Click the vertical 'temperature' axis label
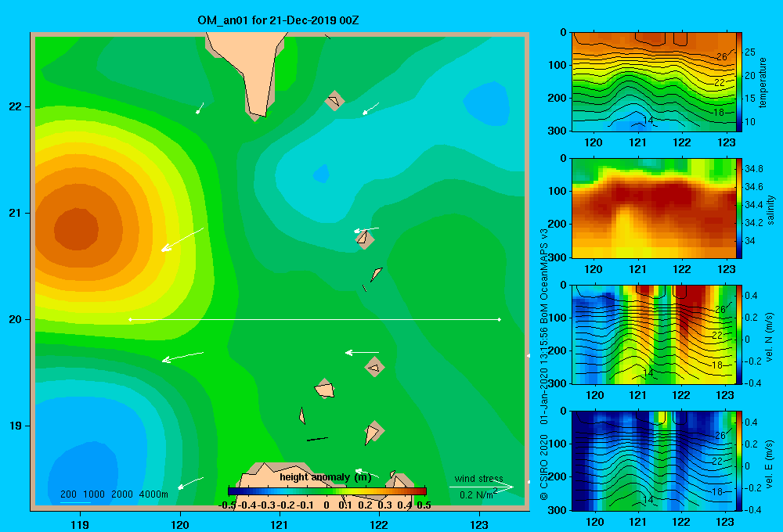The image size is (783, 532). click(763, 82)
